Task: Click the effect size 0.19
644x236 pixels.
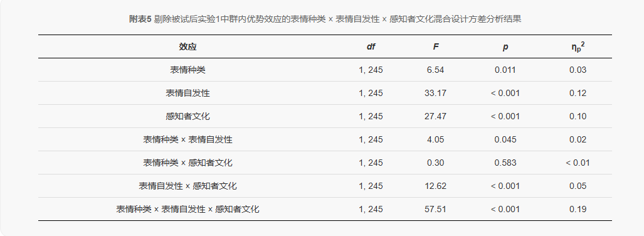Action: [x=578, y=209]
